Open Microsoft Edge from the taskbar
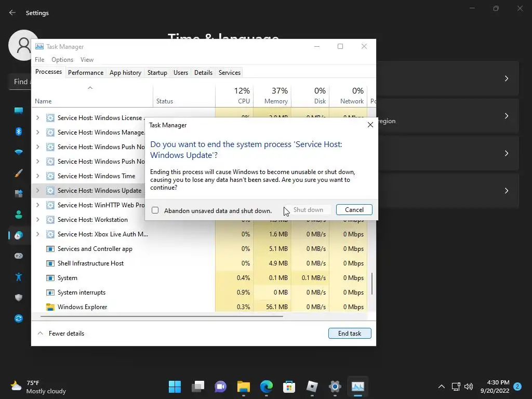Image resolution: width=532 pixels, height=399 pixels. point(267,387)
